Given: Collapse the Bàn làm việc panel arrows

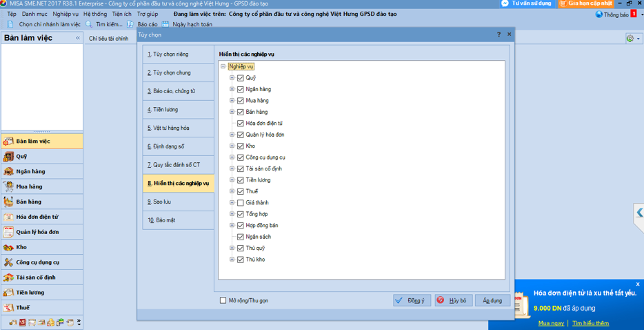Looking at the screenshot, I should pyautogui.click(x=78, y=38).
